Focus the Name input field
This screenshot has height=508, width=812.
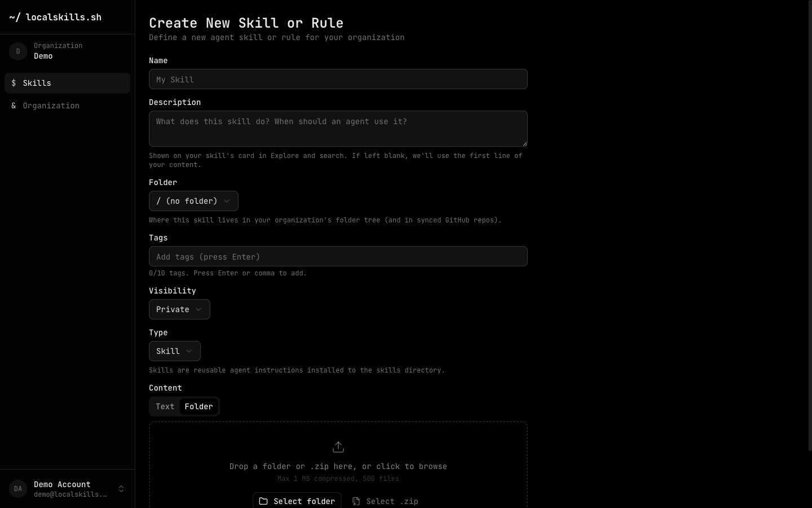coord(338,79)
